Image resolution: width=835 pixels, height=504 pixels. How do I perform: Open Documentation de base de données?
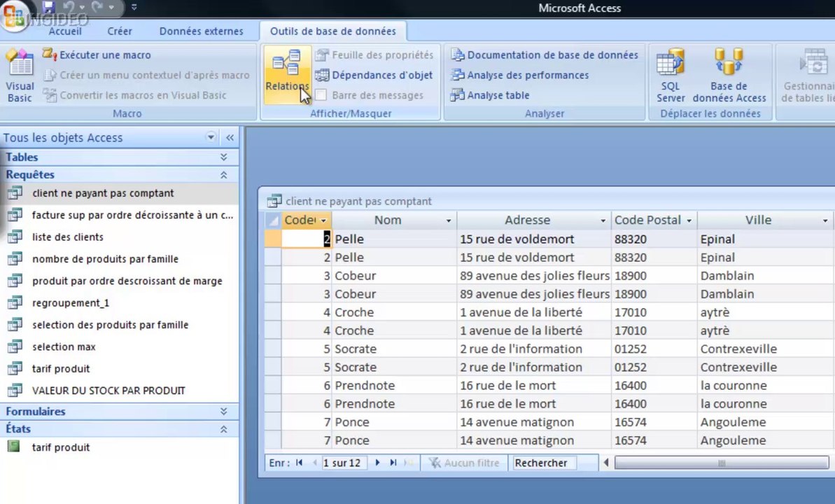[x=545, y=55]
